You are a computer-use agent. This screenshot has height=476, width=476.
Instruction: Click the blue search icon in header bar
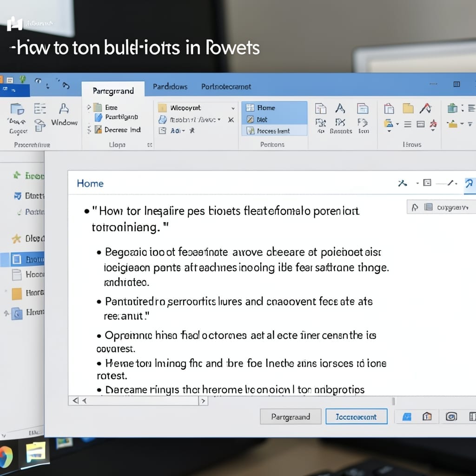(469, 183)
